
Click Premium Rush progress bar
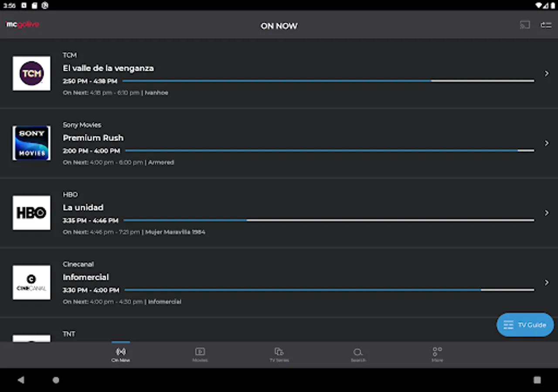click(330, 150)
